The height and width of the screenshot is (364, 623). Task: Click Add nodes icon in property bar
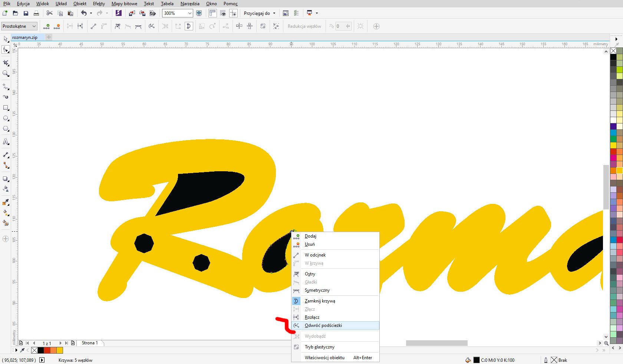pos(46,26)
